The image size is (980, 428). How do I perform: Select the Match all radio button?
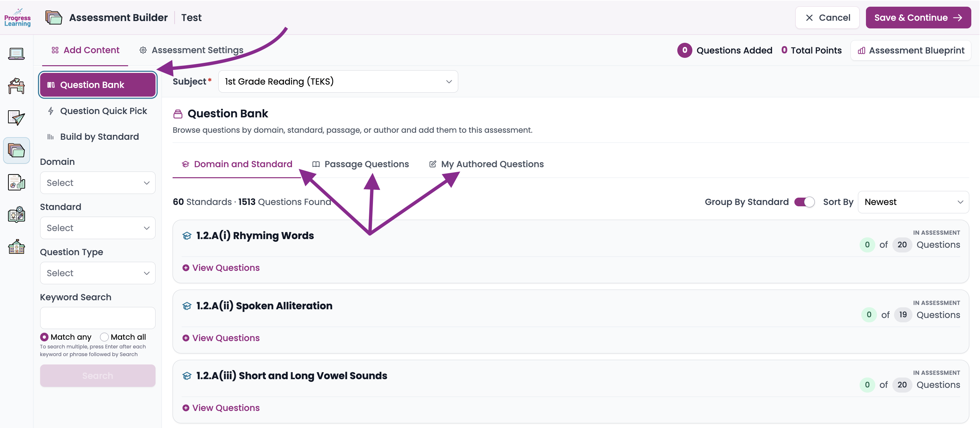[x=104, y=337]
